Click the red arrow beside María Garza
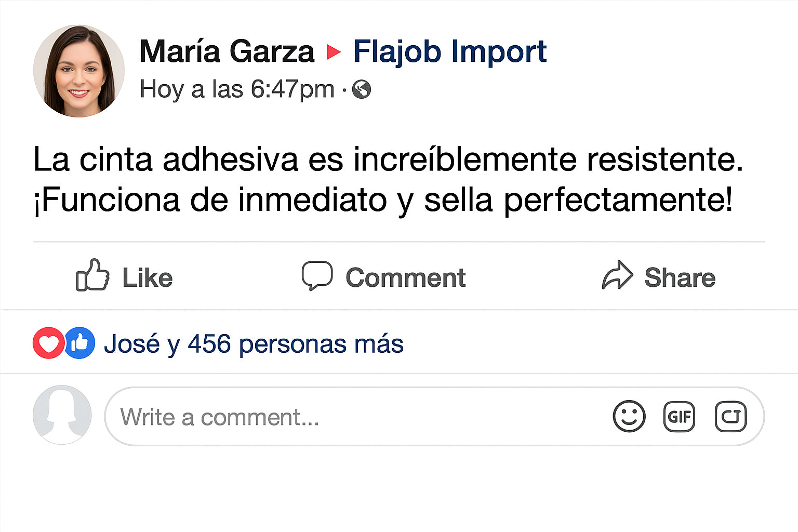 (x=333, y=52)
